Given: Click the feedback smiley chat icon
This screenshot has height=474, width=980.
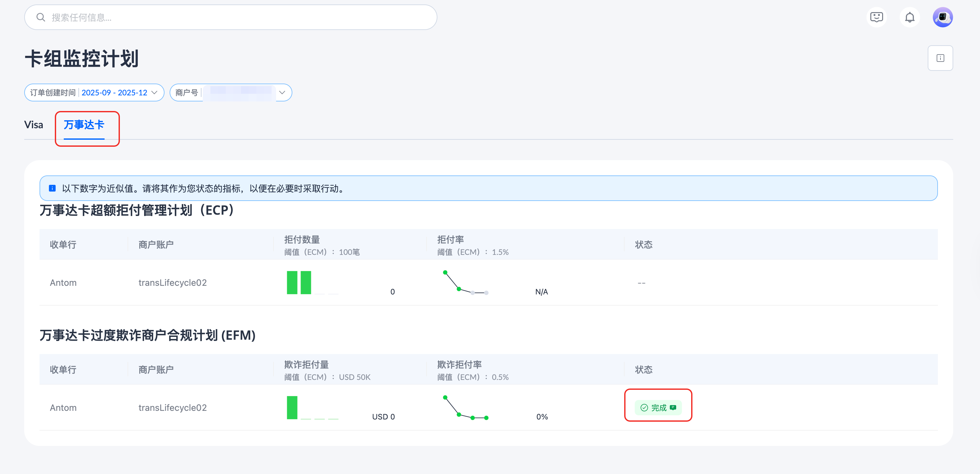Looking at the screenshot, I should [876, 17].
